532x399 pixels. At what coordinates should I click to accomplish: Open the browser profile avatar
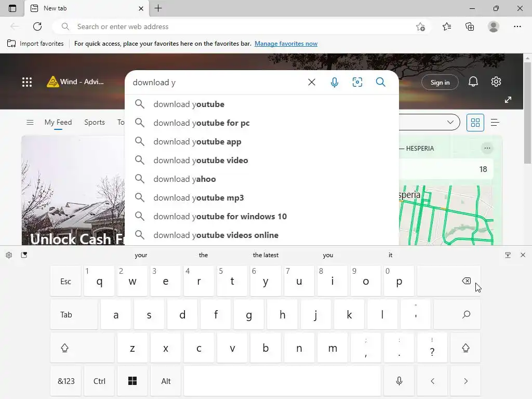tap(494, 26)
